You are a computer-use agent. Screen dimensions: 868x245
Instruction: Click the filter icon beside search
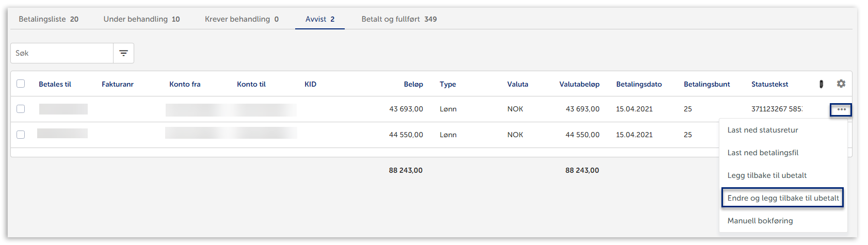coord(123,53)
